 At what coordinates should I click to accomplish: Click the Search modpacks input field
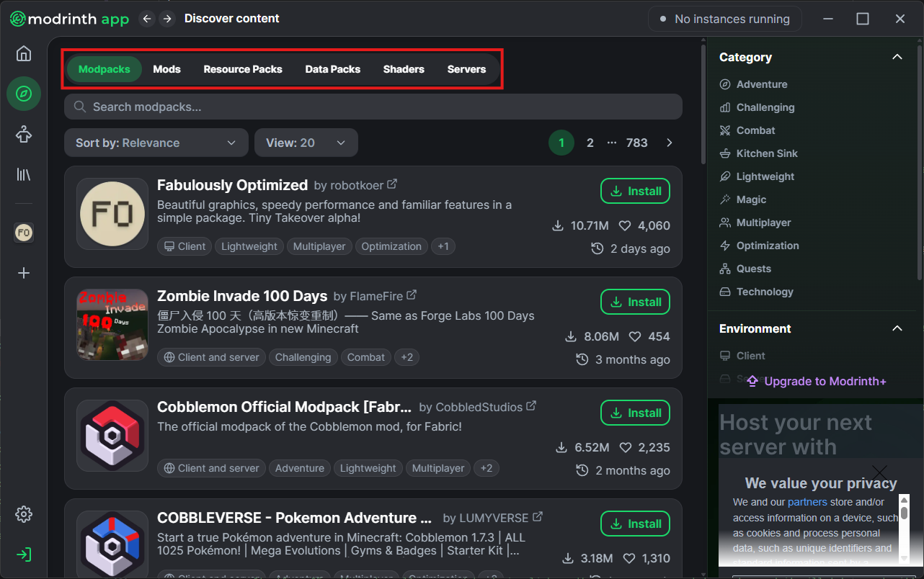point(372,107)
